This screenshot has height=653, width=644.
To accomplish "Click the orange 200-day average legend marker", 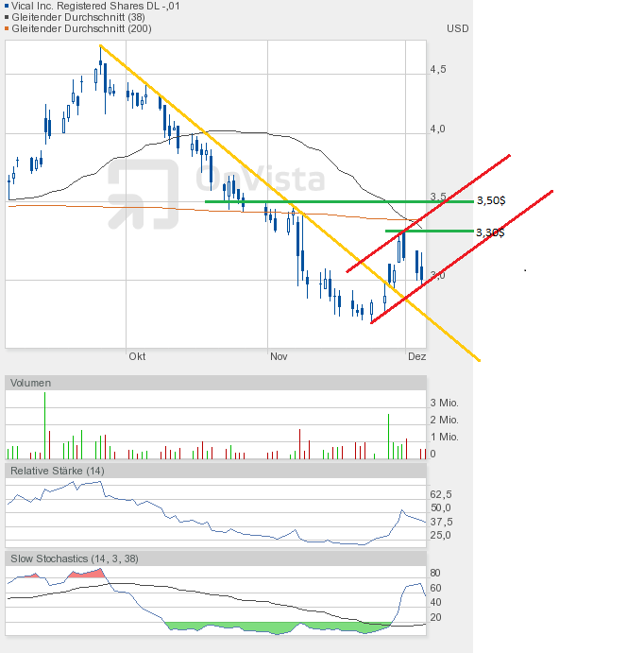I will tap(8, 29).
